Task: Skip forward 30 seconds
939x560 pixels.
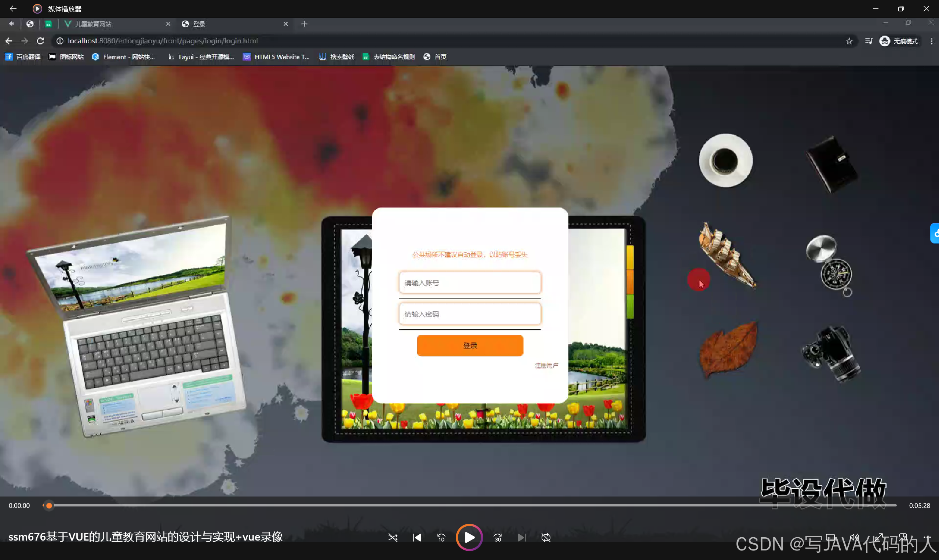Action: tap(498, 537)
